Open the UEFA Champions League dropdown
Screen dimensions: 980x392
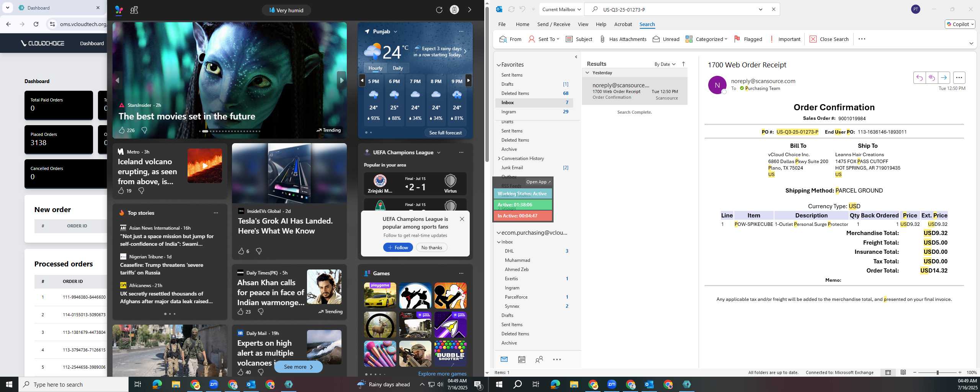[x=439, y=152]
